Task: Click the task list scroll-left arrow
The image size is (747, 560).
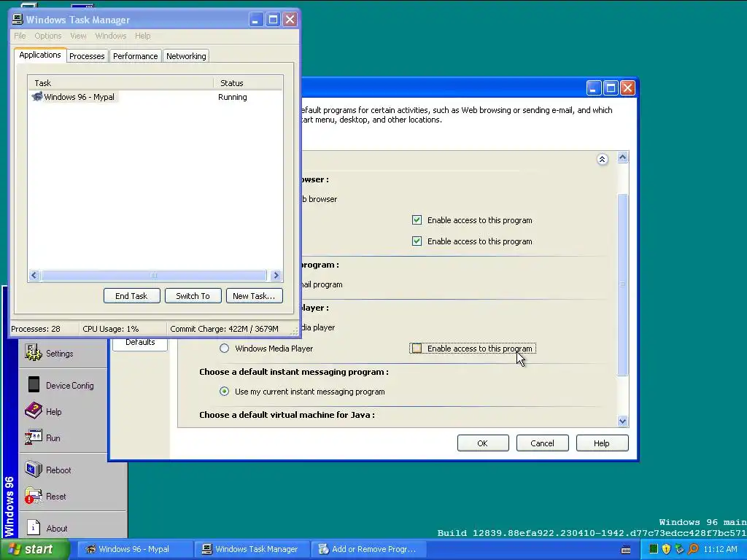Action: tap(34, 275)
